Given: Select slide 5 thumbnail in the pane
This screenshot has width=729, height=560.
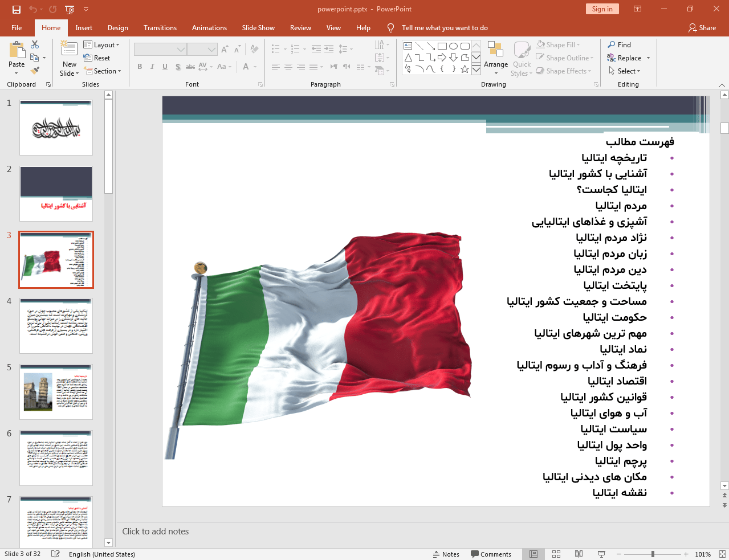Looking at the screenshot, I should click(x=55, y=391).
